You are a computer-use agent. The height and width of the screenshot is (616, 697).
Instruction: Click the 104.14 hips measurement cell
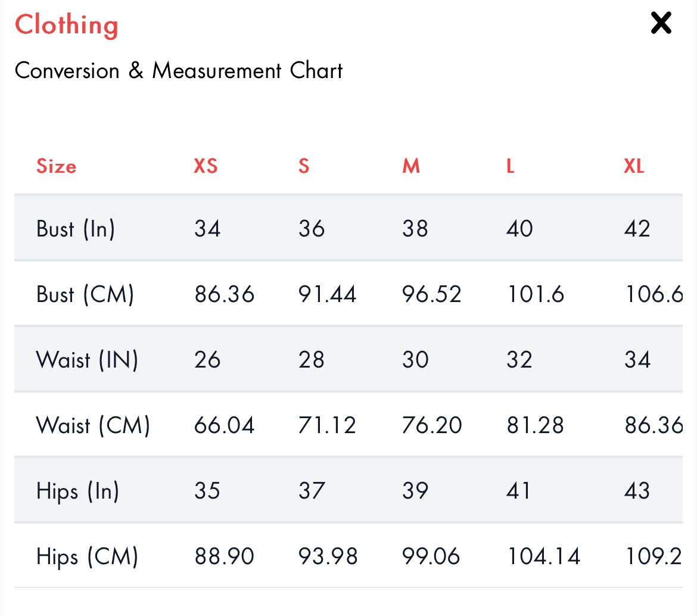[x=543, y=556]
